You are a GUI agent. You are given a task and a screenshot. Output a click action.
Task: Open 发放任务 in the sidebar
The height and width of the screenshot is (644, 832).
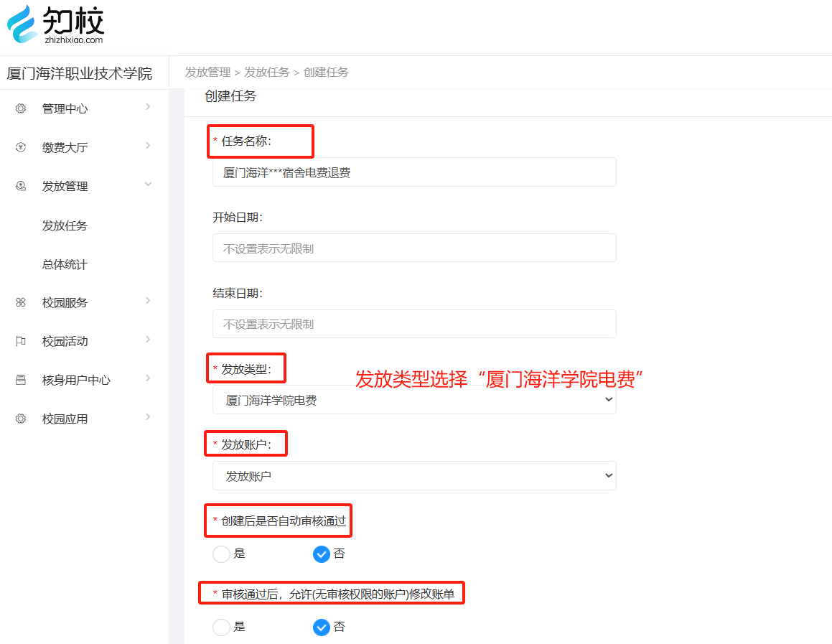tap(65, 225)
